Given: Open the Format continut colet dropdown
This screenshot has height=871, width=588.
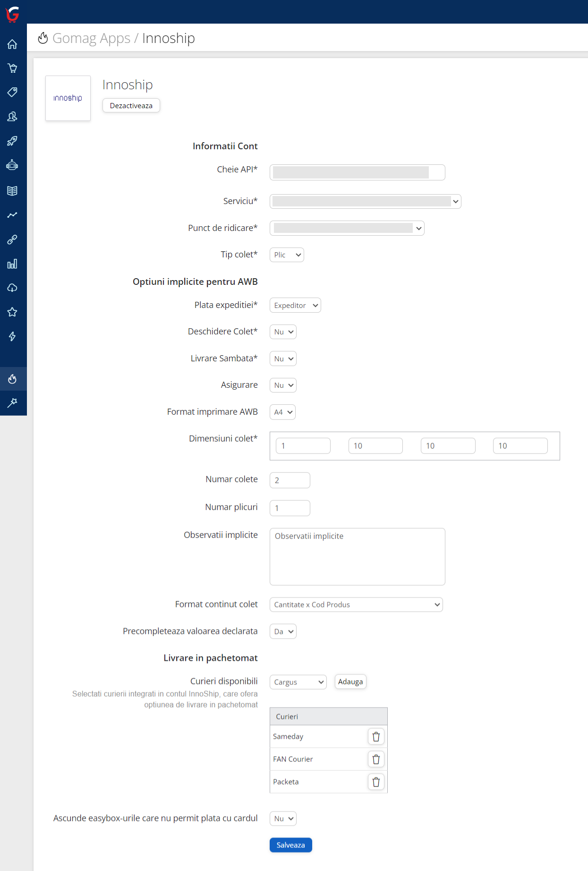Looking at the screenshot, I should (x=356, y=605).
